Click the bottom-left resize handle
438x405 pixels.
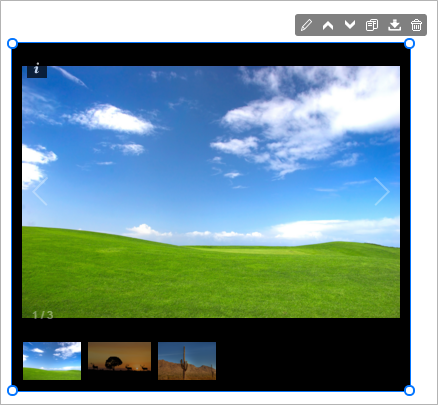[x=12, y=390]
